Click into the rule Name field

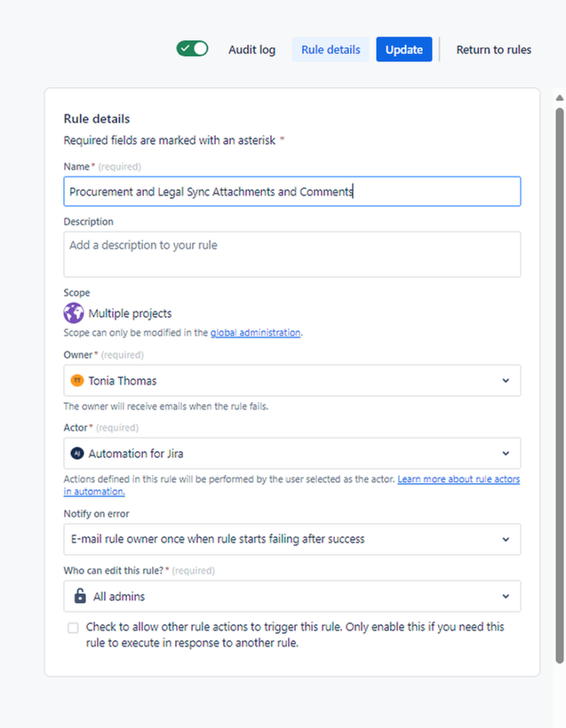(x=291, y=191)
